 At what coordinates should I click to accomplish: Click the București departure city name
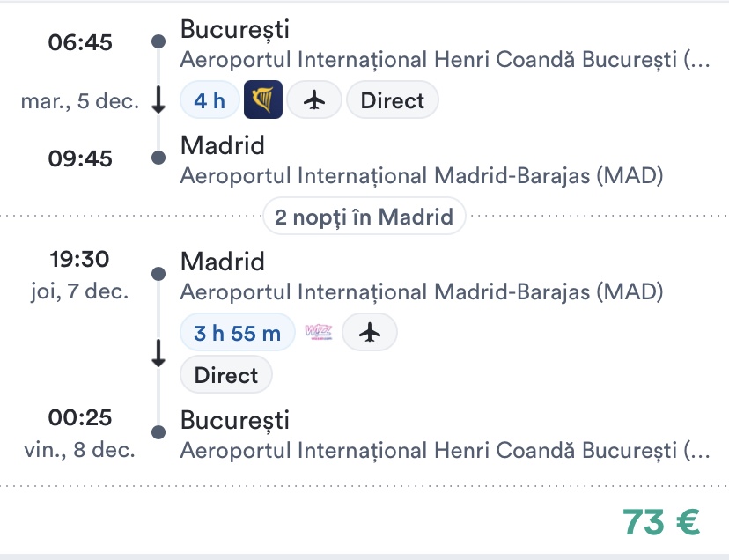point(234,29)
